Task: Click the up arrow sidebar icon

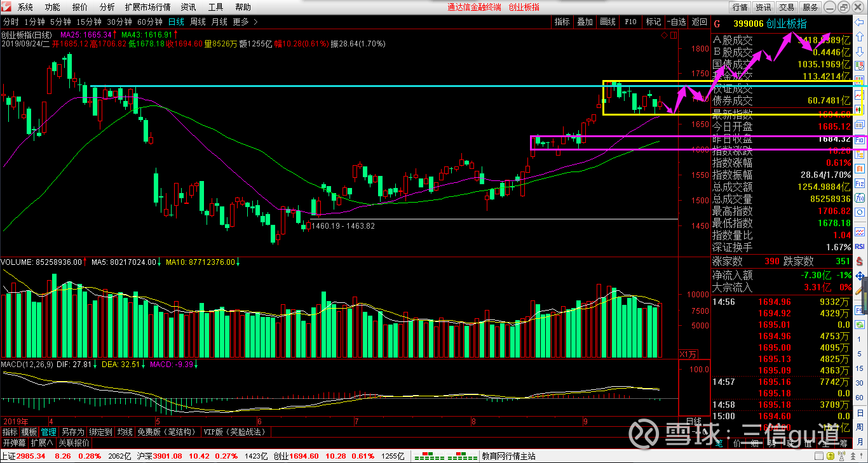Action: click(859, 36)
